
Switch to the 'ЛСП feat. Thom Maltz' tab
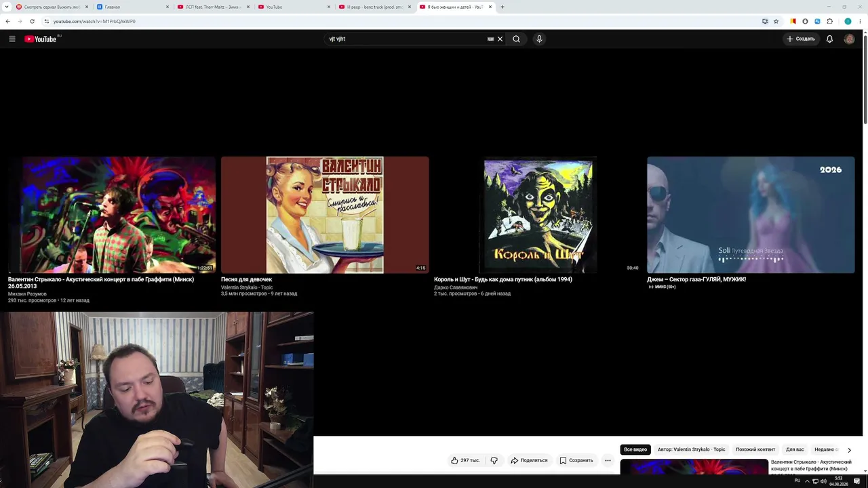pos(213,7)
